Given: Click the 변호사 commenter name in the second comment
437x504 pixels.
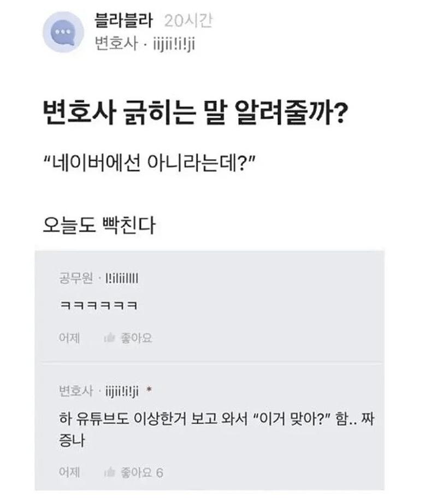Looking at the screenshot, I should point(75,392).
